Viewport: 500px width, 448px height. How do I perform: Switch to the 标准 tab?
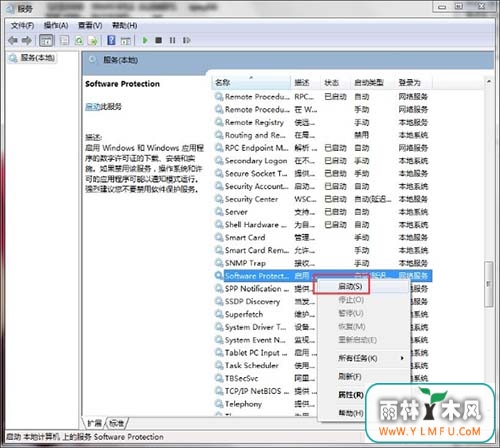pos(116,423)
